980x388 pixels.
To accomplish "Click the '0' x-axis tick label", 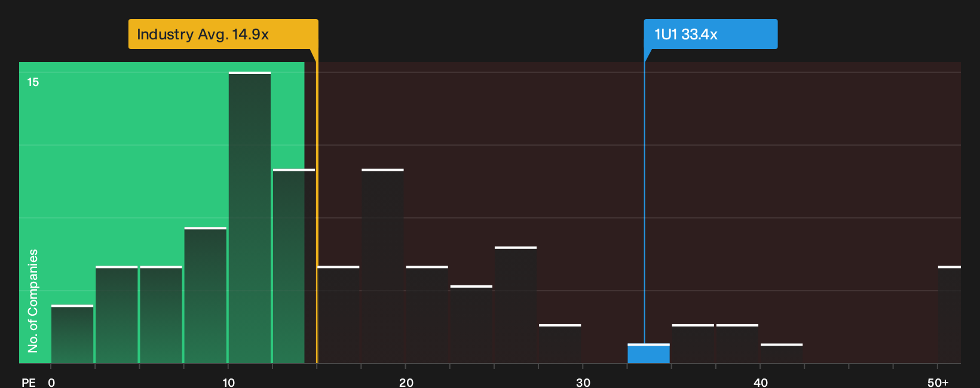I will (51, 382).
